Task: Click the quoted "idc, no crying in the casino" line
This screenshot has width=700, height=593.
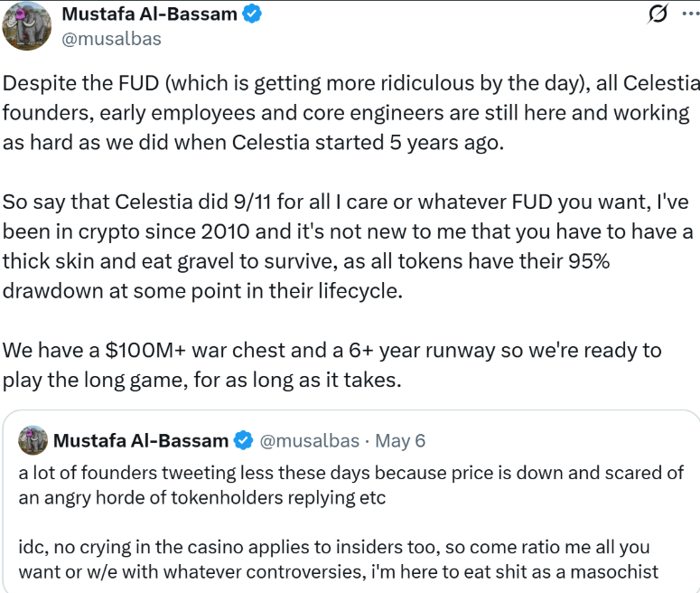Action: click(333, 549)
